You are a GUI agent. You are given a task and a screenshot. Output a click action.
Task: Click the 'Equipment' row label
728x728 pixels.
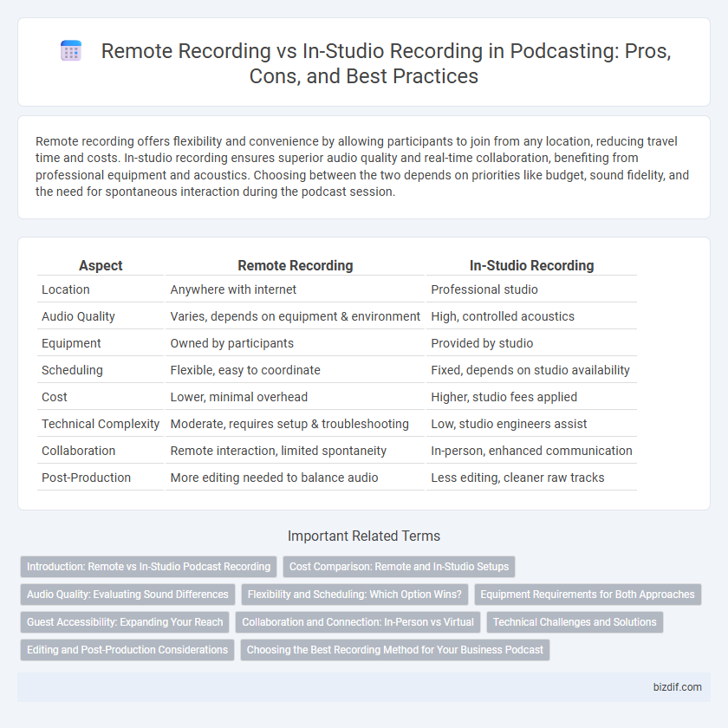tap(71, 343)
